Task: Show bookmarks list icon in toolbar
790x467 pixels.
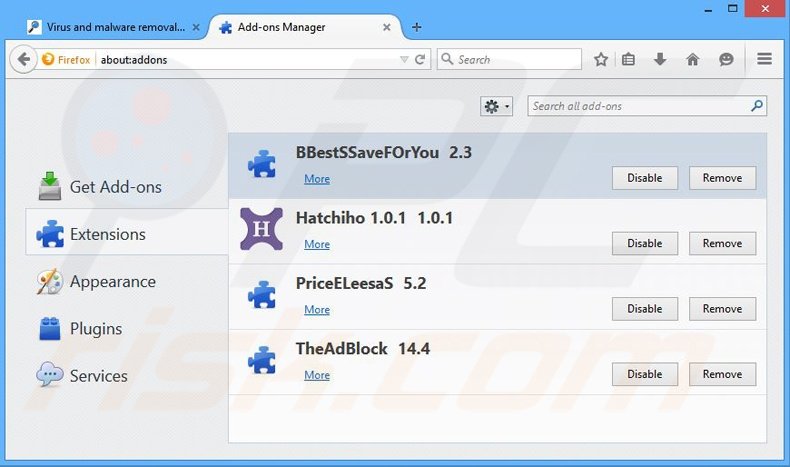Action: click(x=628, y=59)
